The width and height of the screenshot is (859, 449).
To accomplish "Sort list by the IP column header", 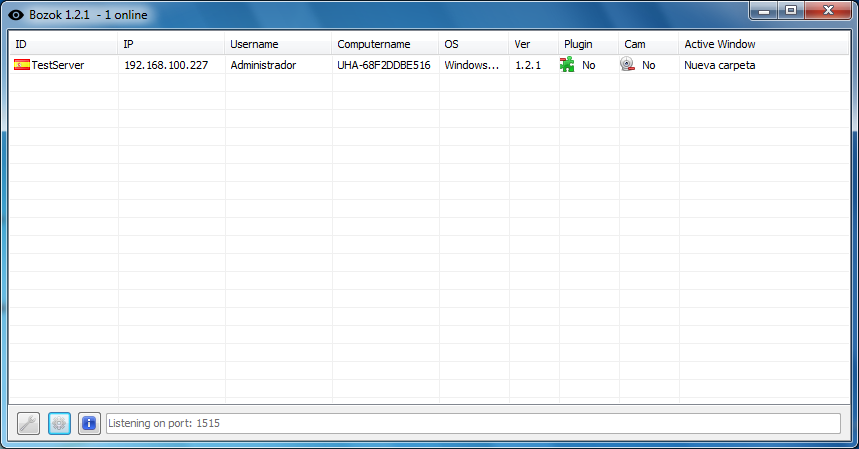I will 171,44.
